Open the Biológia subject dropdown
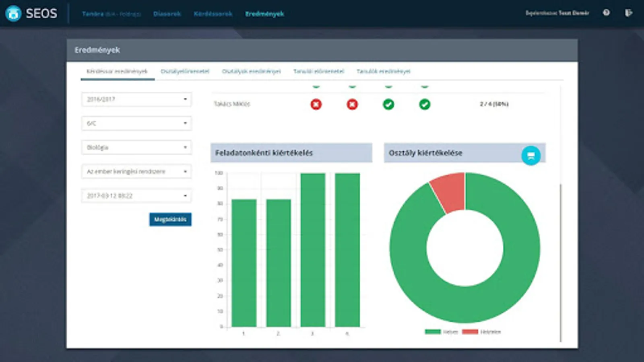Viewport: 644px width, 362px height. [136, 148]
